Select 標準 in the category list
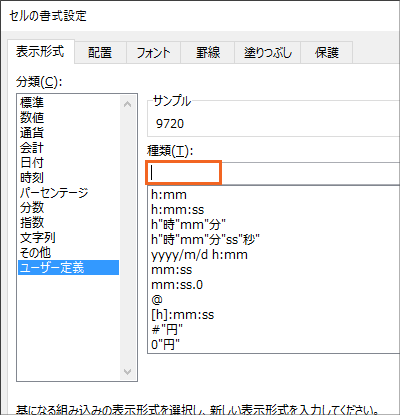The image size is (400, 415). [32, 102]
